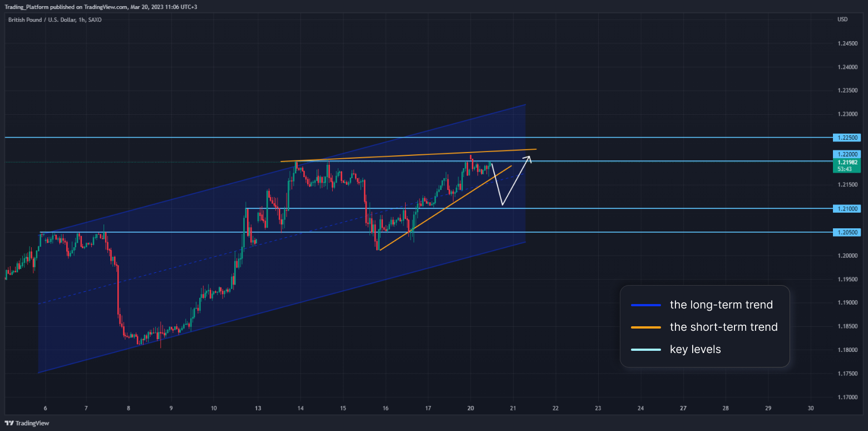Click "the short-term trend" legend text
This screenshot has width=868, height=431.
click(x=723, y=327)
